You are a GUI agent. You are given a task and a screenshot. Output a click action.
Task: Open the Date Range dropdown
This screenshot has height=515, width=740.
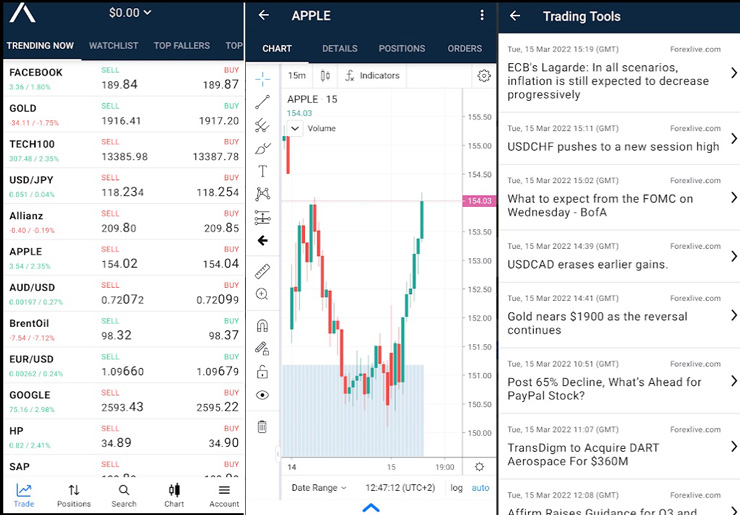click(x=319, y=488)
